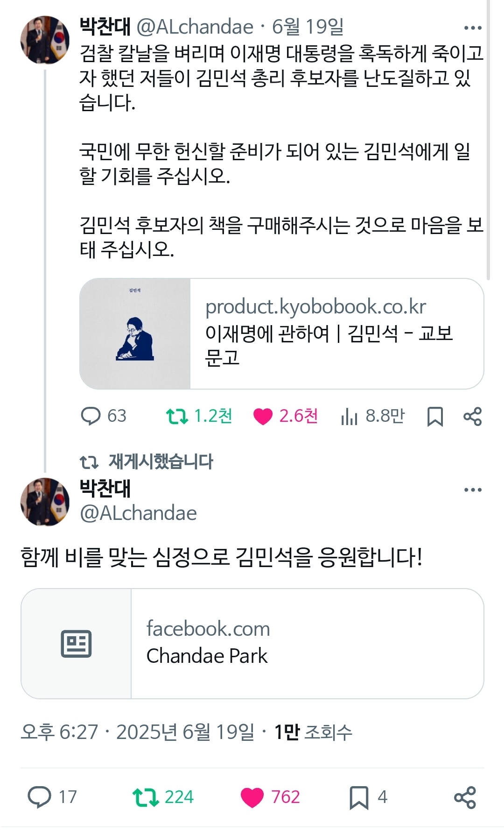Share the first tweet via share icon

(x=472, y=416)
